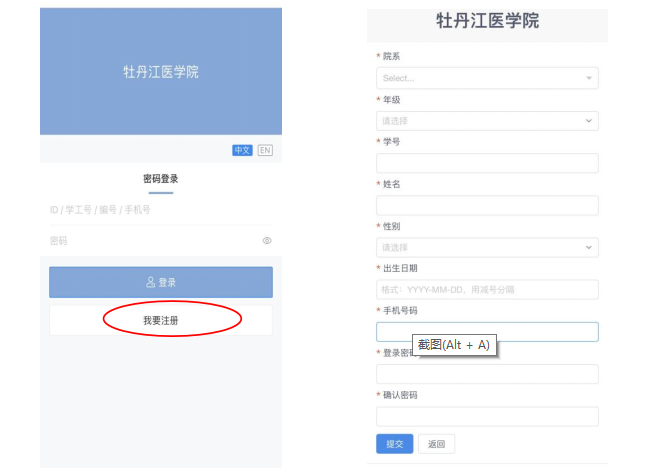Click the 登录密码 password field
Image resolution: width=647 pixels, height=476 pixels.
(x=487, y=374)
